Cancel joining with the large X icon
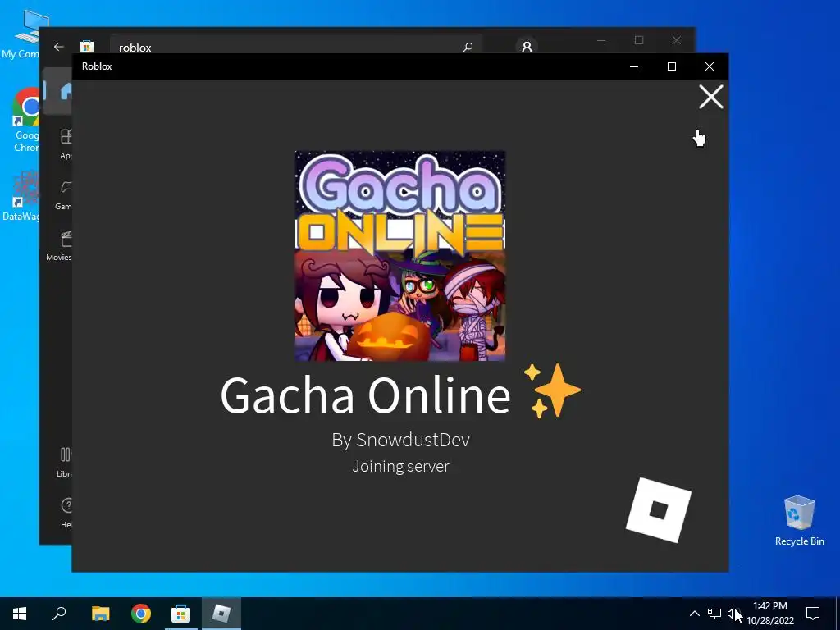Image resolution: width=840 pixels, height=630 pixels. (711, 97)
